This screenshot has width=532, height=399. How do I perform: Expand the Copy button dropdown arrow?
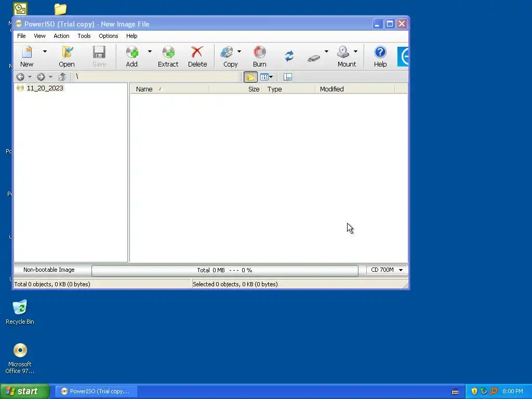(239, 51)
